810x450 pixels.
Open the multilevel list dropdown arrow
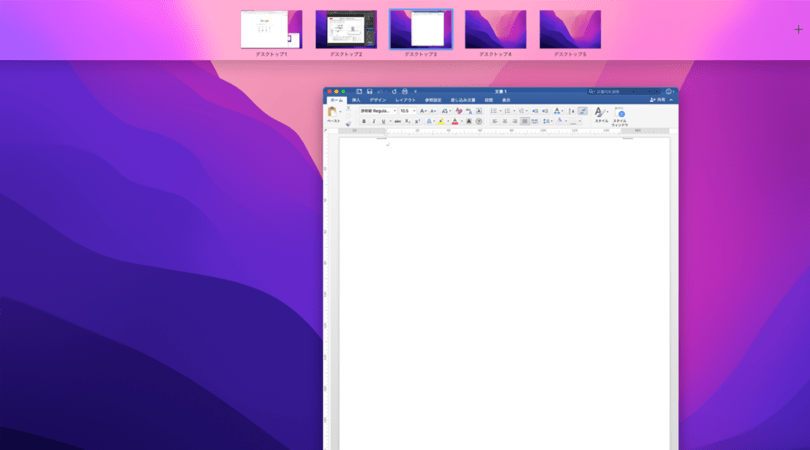click(x=526, y=111)
